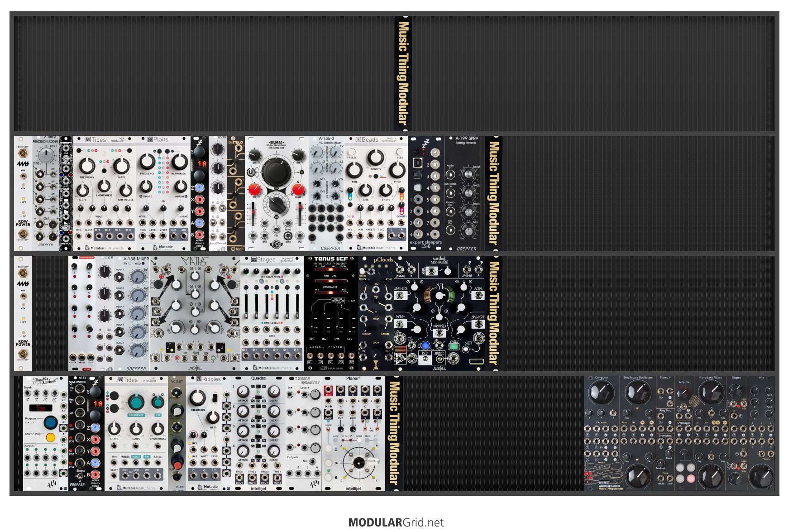This screenshot has width=793, height=532.
Task: Click the A-138 Mixer In1 knob
Action: (x=137, y=277)
